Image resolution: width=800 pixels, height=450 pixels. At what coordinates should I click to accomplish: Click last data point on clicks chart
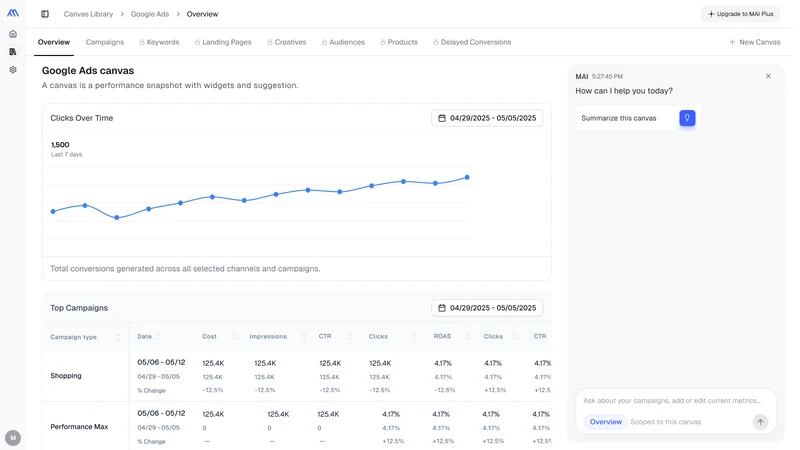(467, 178)
